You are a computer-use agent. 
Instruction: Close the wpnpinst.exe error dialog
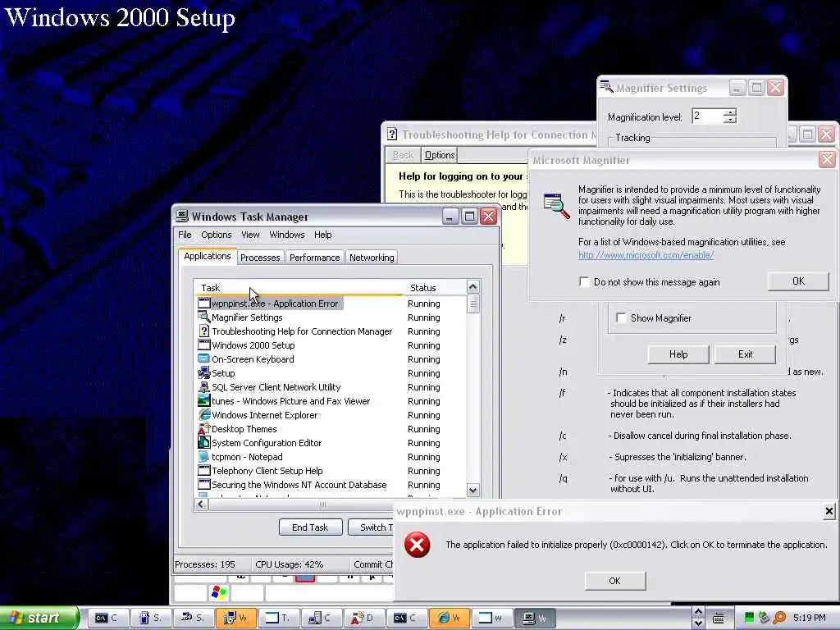829,511
